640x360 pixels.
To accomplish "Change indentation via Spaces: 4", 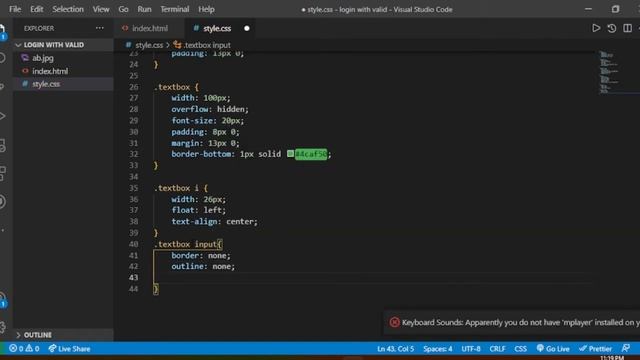I will coord(437,349).
